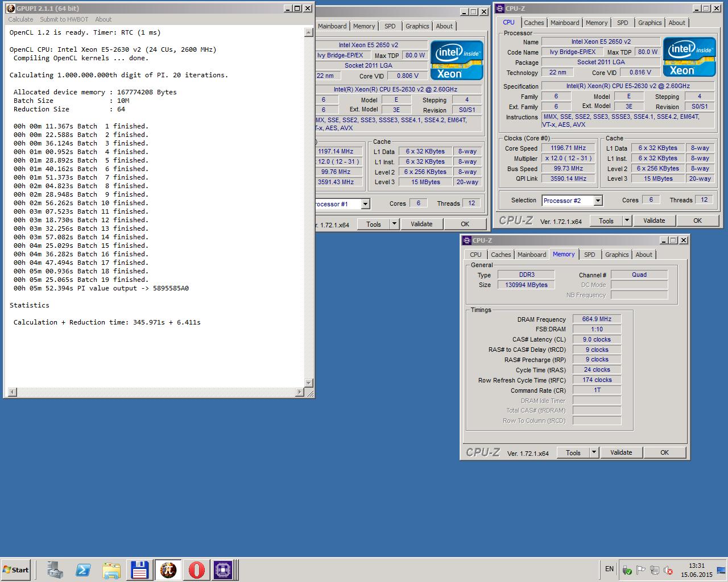Switch to Graphics tab in Memory CPU-Z window

tap(617, 255)
